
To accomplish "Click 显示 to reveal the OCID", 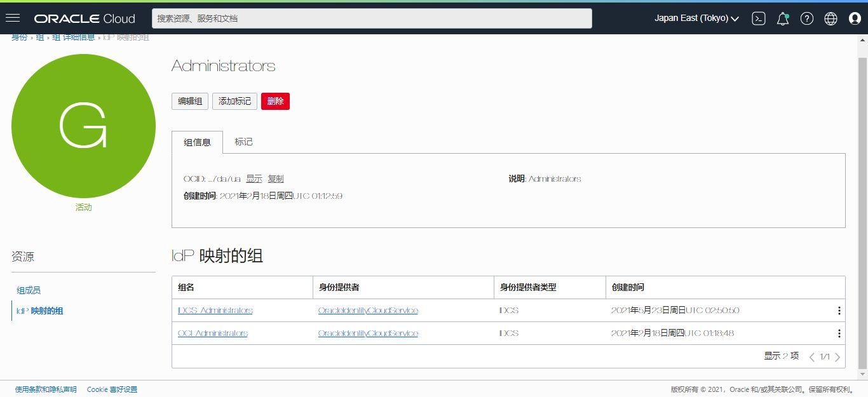I will click(254, 179).
